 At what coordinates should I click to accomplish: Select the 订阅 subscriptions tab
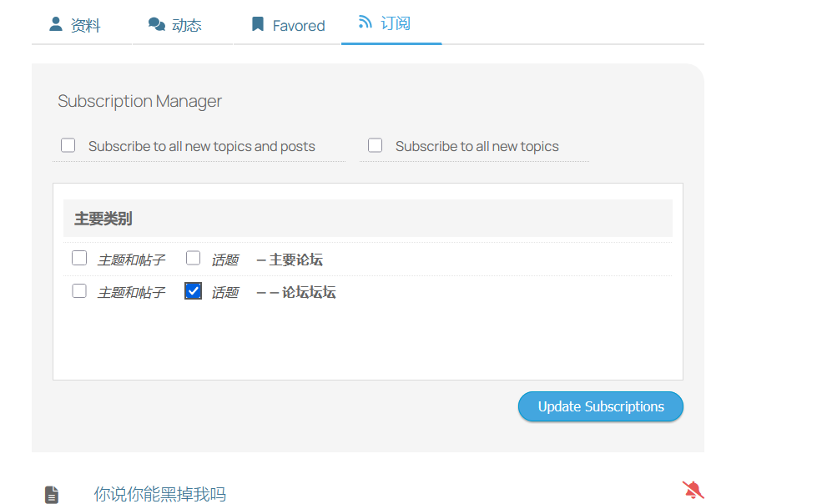pyautogui.click(x=391, y=23)
